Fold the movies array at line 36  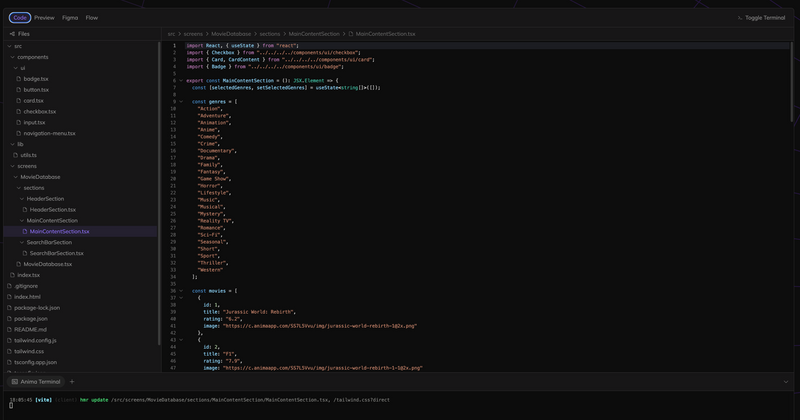point(181,291)
